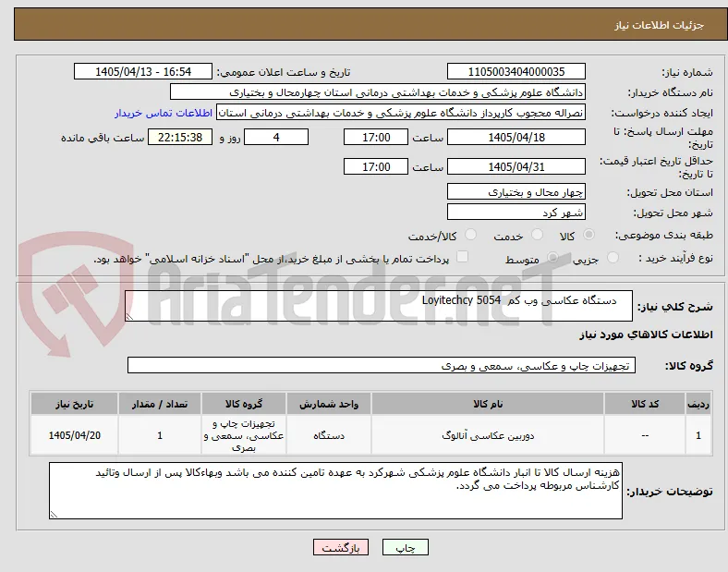Click the اطلاعات کالاهای مورد نیاز heading
This screenshot has height=572, width=728.
[646, 335]
